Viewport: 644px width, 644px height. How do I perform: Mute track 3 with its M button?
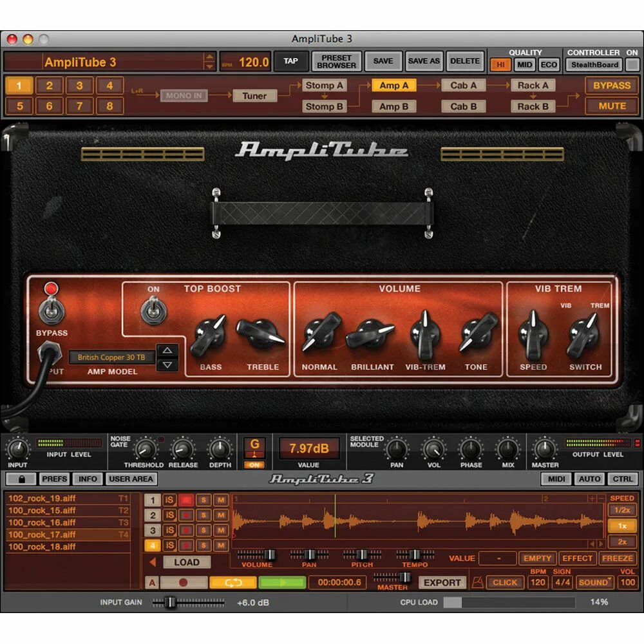tap(221, 530)
